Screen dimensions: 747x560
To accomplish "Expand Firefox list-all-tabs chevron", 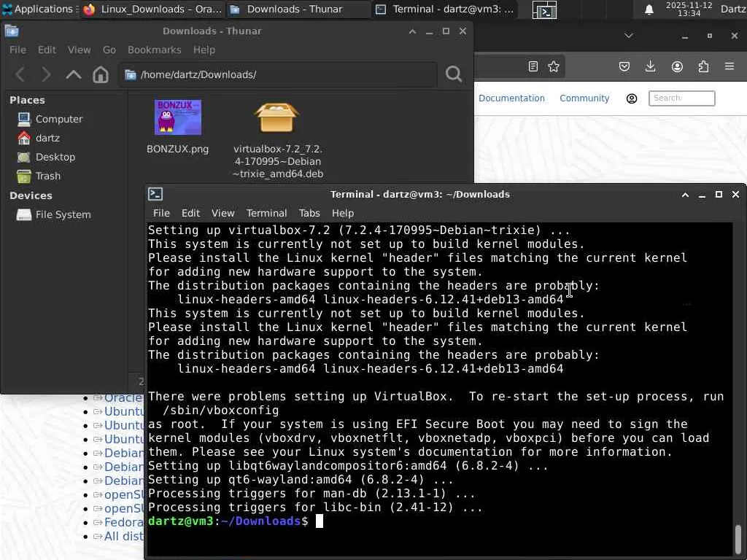I will (629, 36).
